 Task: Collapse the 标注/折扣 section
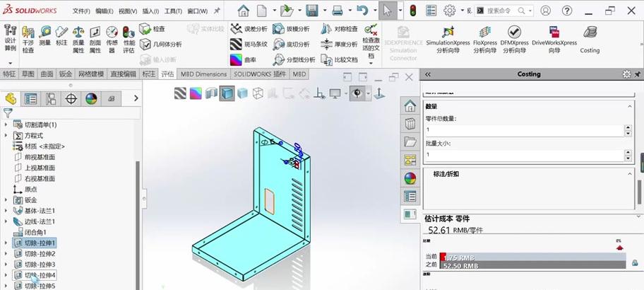click(x=630, y=174)
